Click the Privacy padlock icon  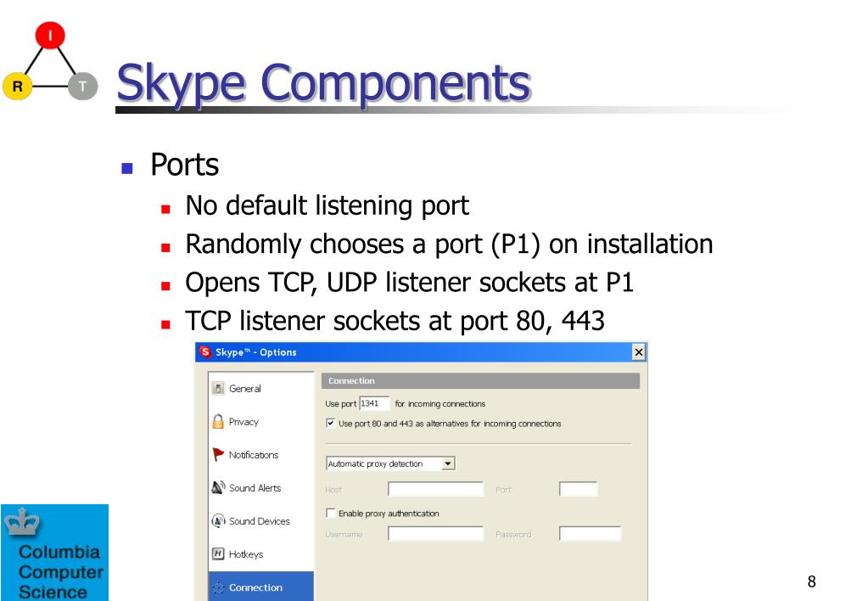coord(218,422)
